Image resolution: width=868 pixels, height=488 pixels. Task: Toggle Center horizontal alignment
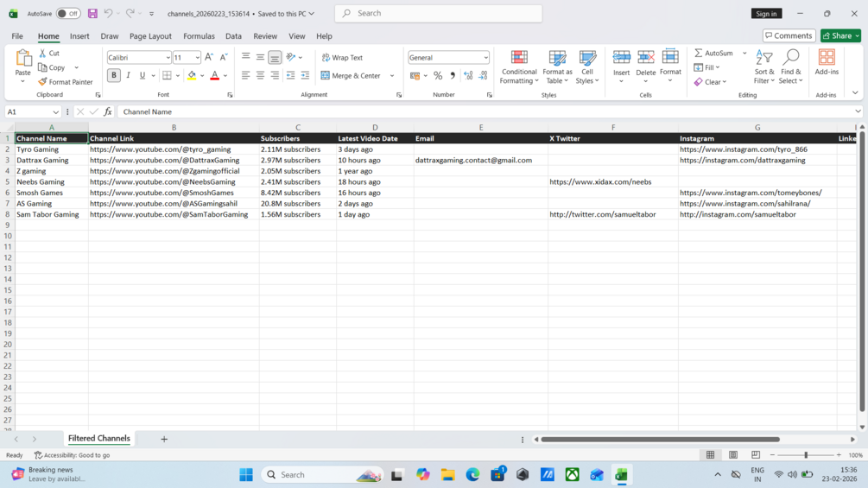click(x=260, y=76)
